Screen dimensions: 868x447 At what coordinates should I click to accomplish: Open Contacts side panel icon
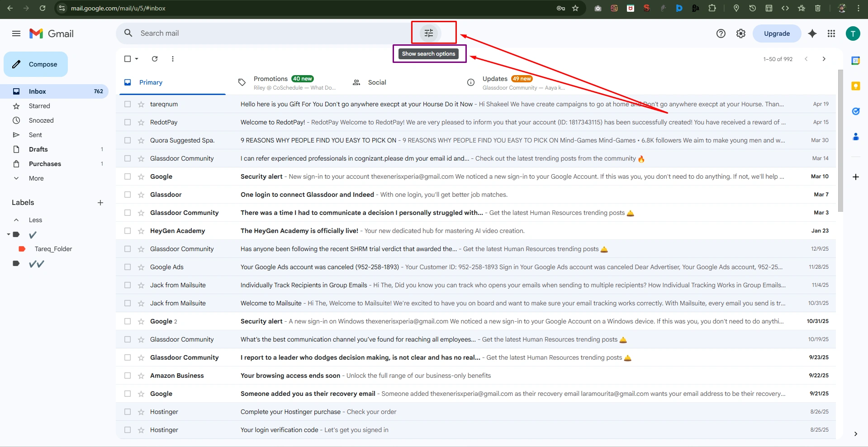tap(856, 137)
